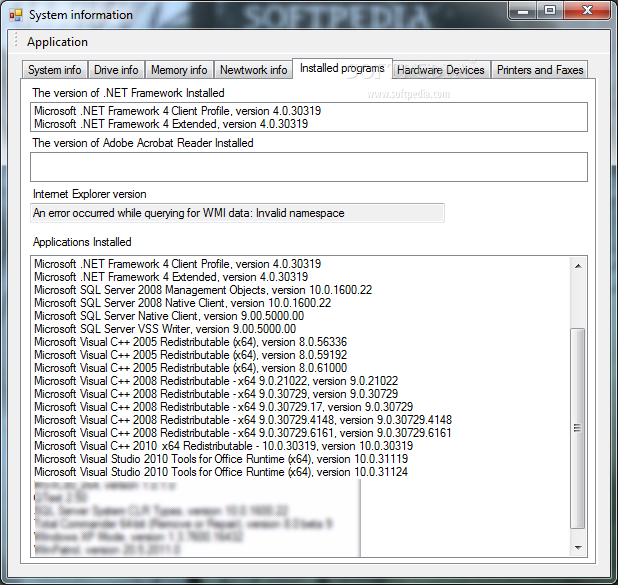Close the System information window
Viewport: 618px width, 585px height.
[587, 11]
